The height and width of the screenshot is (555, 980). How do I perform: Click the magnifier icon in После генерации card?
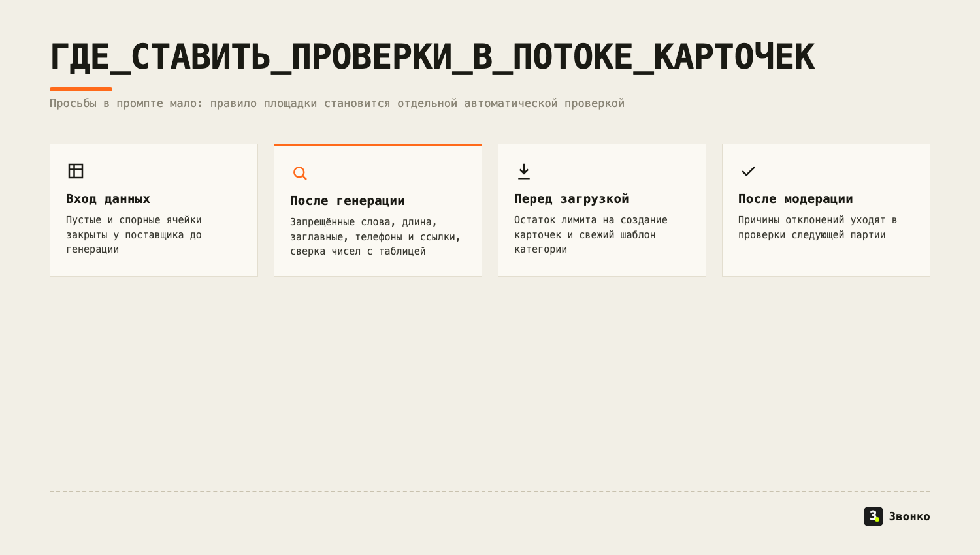pos(300,173)
